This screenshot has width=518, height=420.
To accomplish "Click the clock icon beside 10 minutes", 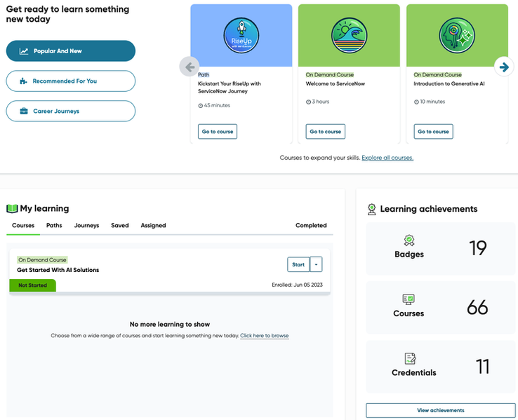I will coord(416,102).
